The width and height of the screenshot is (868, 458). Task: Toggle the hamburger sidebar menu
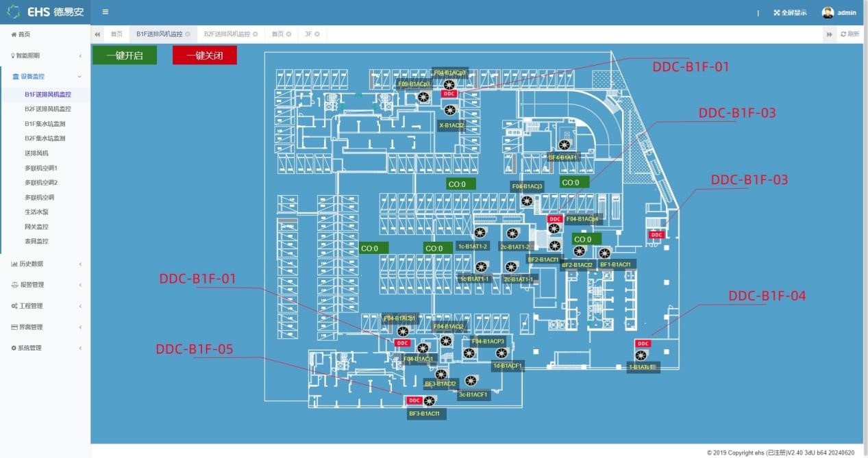click(105, 12)
